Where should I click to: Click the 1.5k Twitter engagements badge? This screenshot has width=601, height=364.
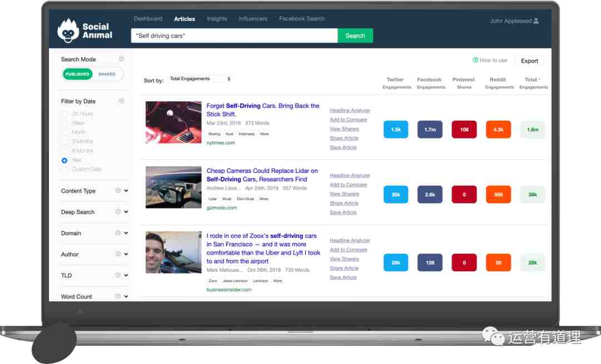(396, 129)
